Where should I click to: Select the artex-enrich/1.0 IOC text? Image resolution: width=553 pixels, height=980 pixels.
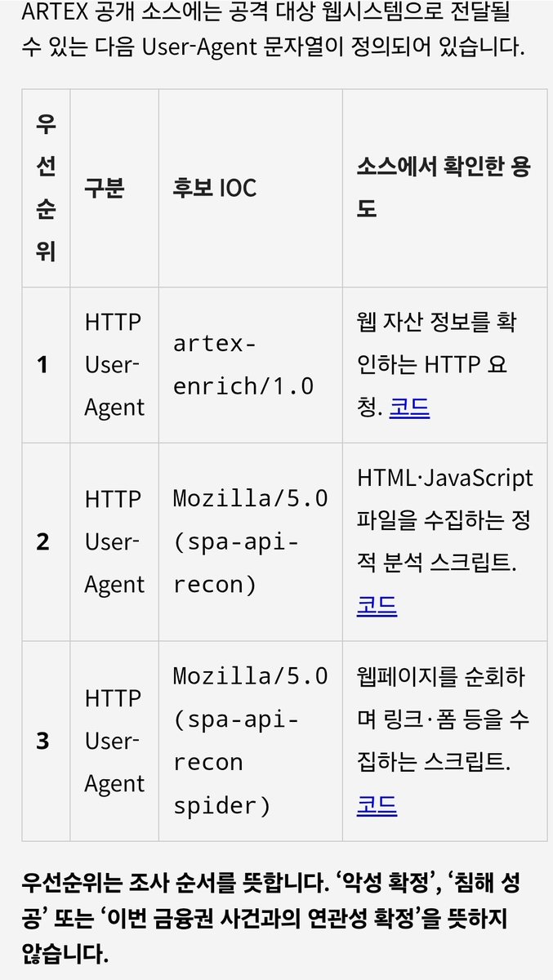243,365
